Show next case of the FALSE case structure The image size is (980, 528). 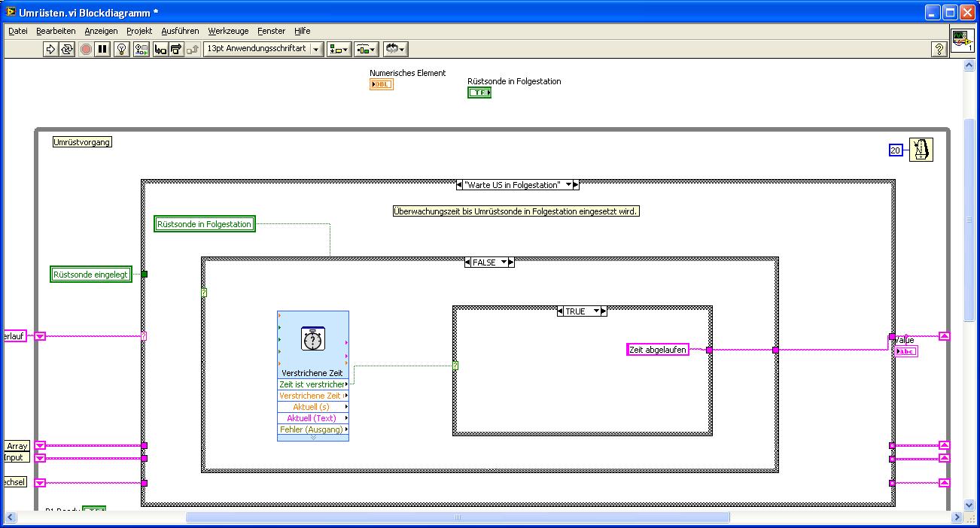pos(511,262)
